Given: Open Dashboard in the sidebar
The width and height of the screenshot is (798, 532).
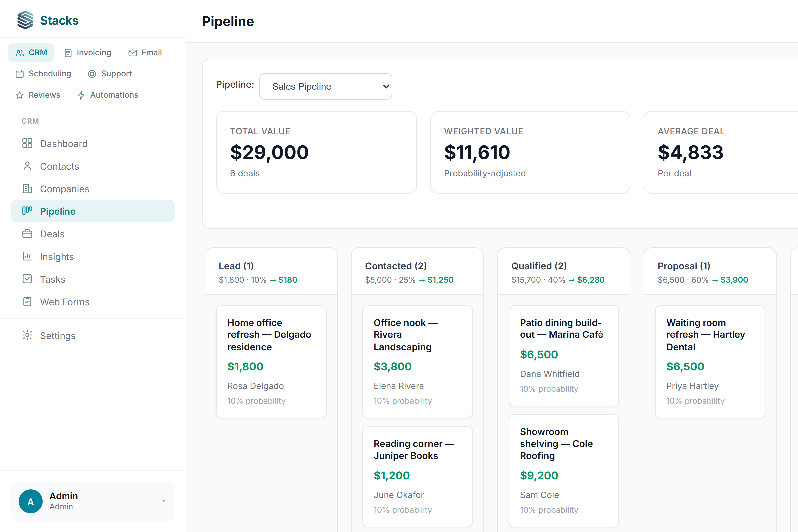Looking at the screenshot, I should [93, 144].
